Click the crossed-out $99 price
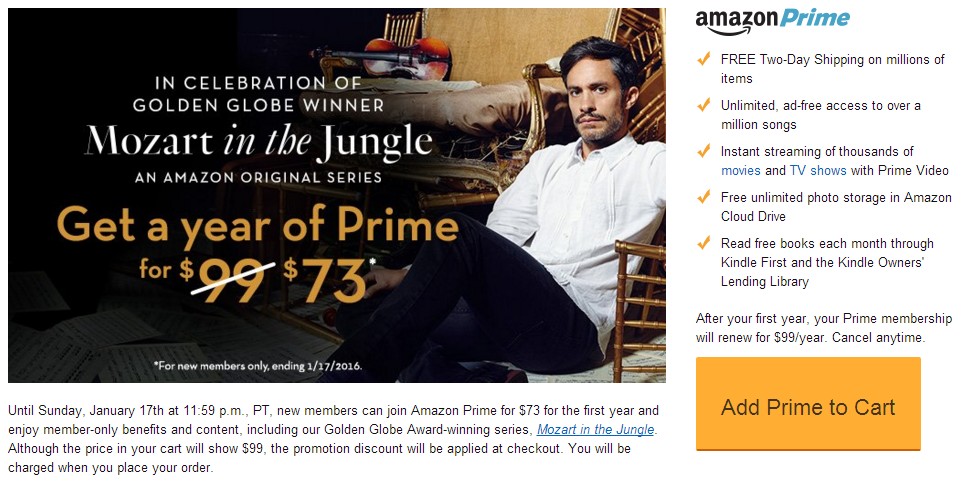The width and height of the screenshot is (967, 487). tap(224, 277)
